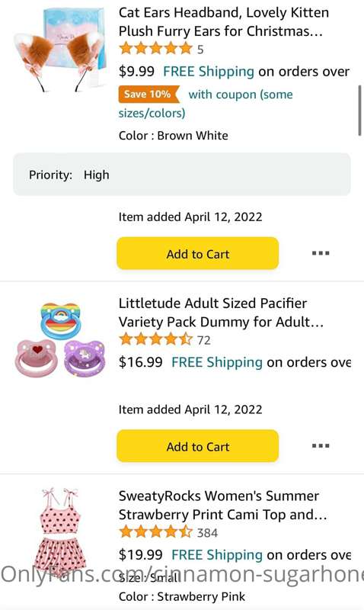This screenshot has height=610, width=364.
Task: Click the 'with coupon (some sizes/colors)' link
Action: 206,104
